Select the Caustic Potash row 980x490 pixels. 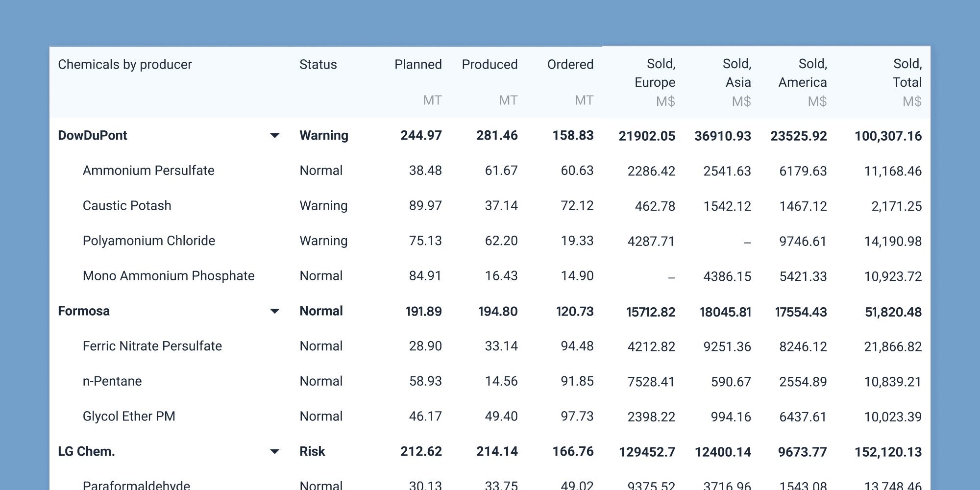click(x=490, y=206)
